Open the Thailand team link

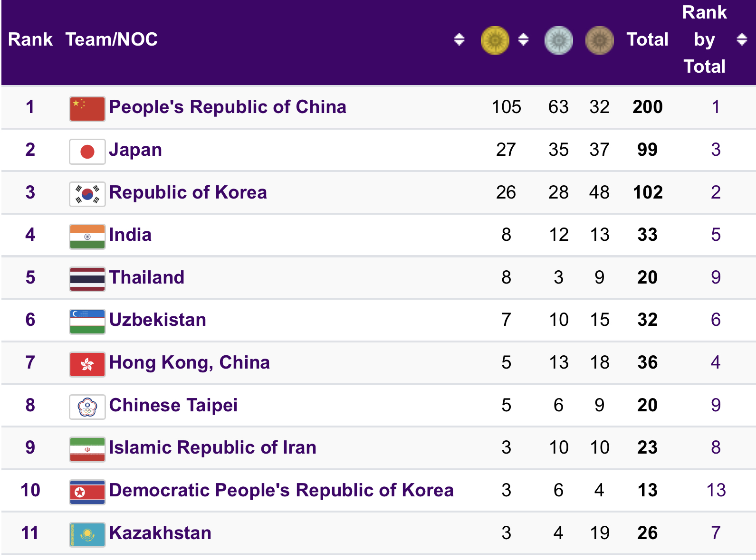tap(147, 277)
